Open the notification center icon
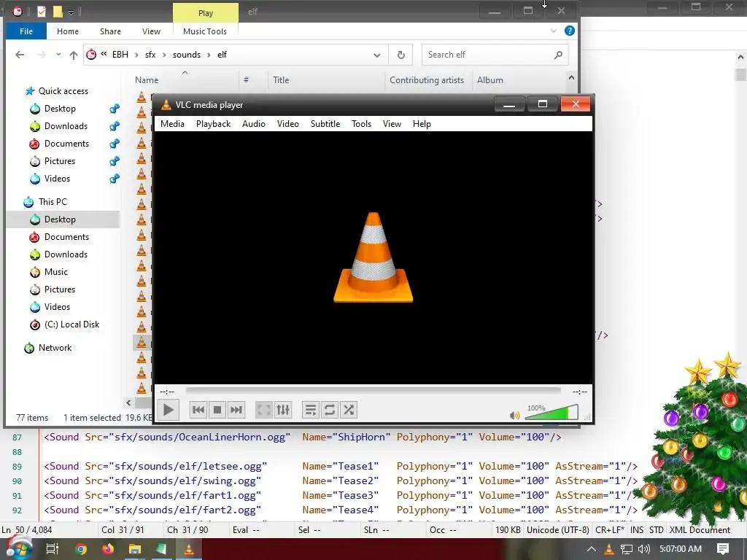 [x=723, y=549]
